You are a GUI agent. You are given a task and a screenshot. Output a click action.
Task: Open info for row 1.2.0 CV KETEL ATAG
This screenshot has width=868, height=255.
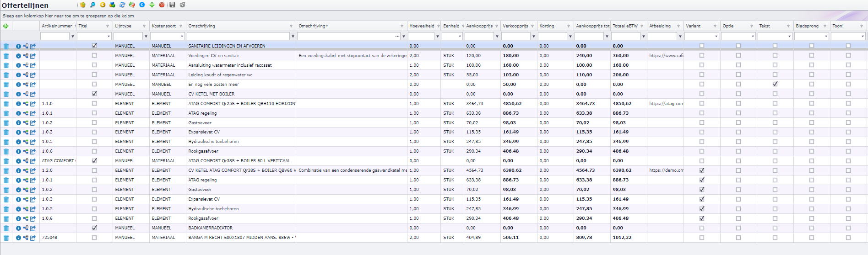coord(18,170)
